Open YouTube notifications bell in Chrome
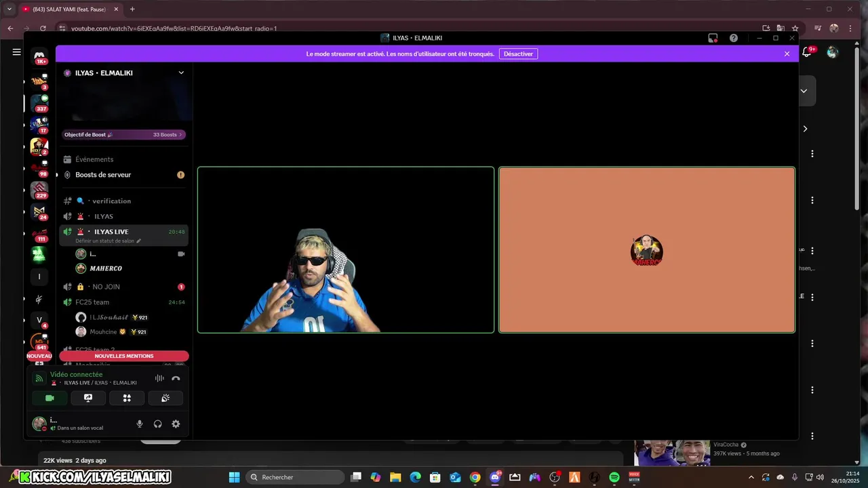Screen dimensions: 868x488 [808, 52]
